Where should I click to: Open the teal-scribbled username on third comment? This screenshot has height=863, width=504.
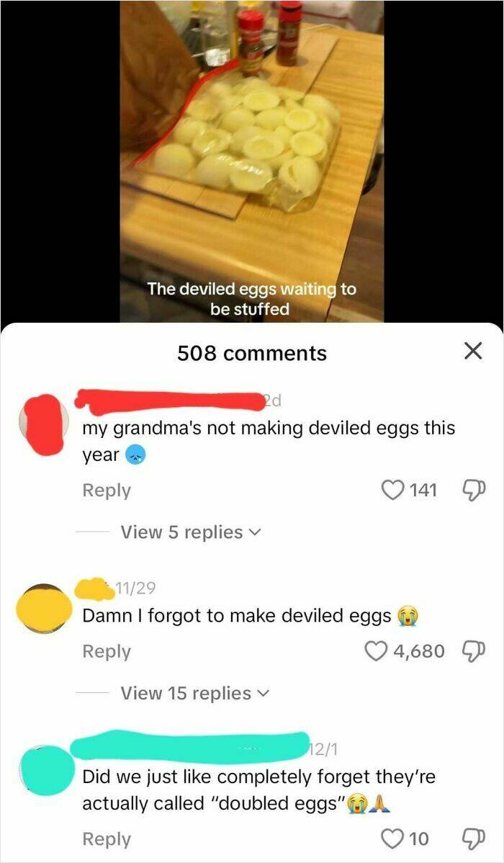190,747
